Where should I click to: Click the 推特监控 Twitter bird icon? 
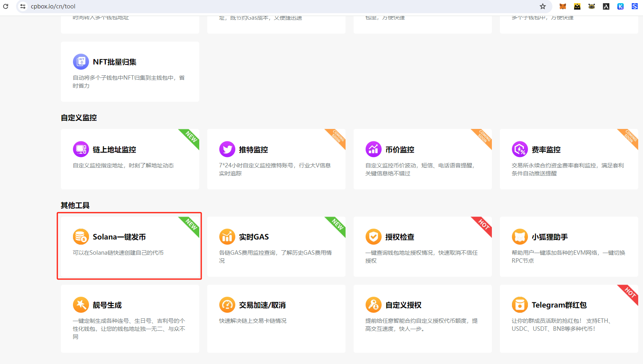click(x=227, y=149)
